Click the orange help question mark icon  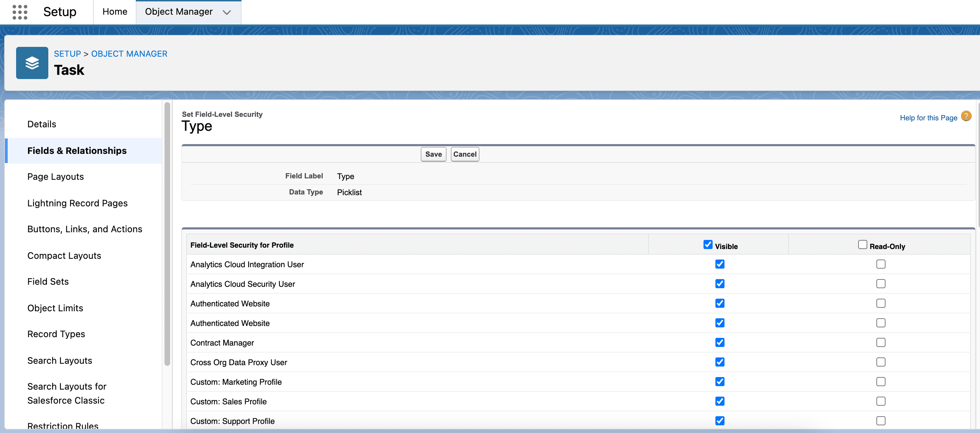click(966, 116)
